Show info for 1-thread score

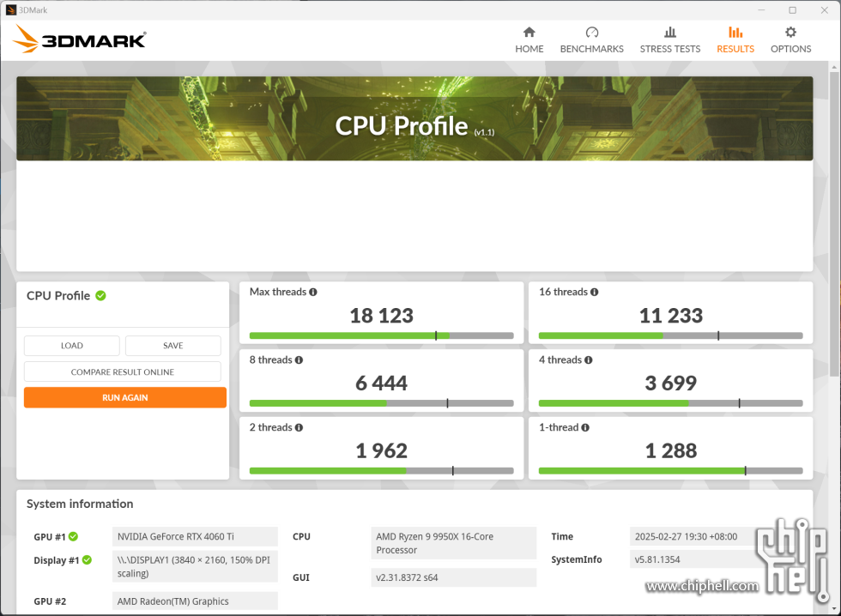tap(585, 428)
